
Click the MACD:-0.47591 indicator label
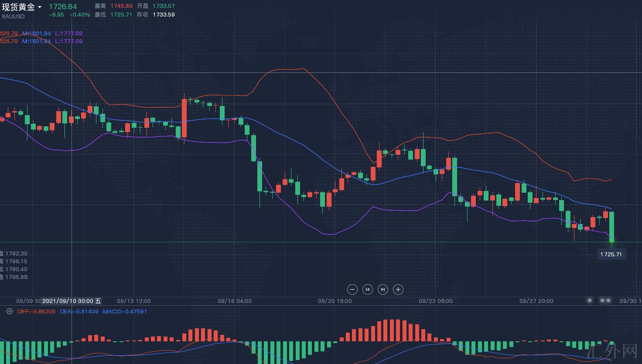[x=125, y=311]
